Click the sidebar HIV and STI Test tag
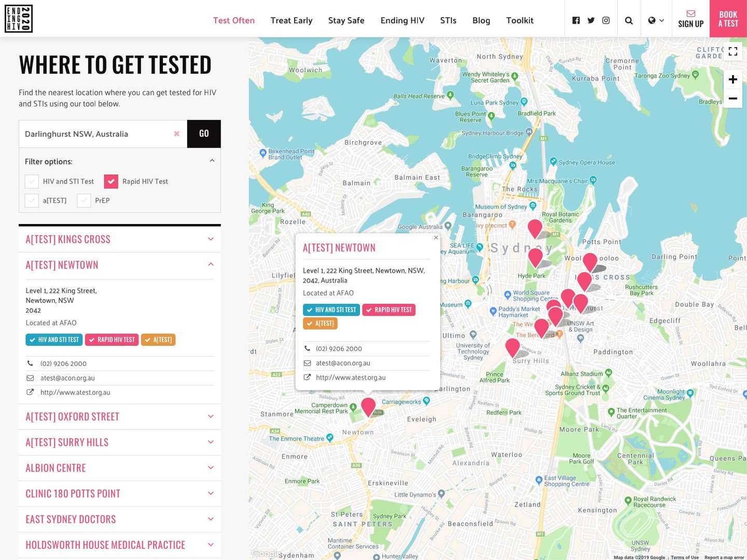Viewport: 747px width, 560px height. point(54,340)
